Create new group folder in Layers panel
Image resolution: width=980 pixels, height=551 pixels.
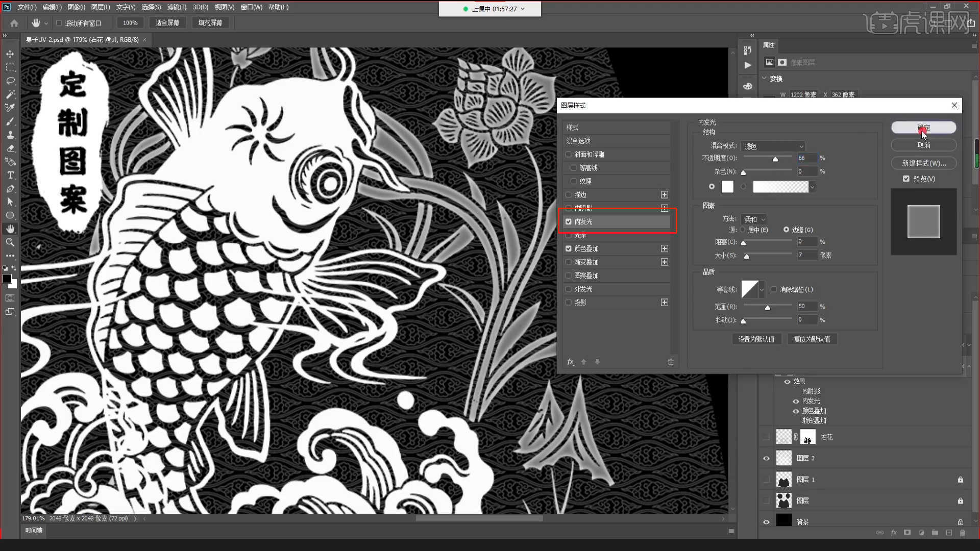click(935, 533)
